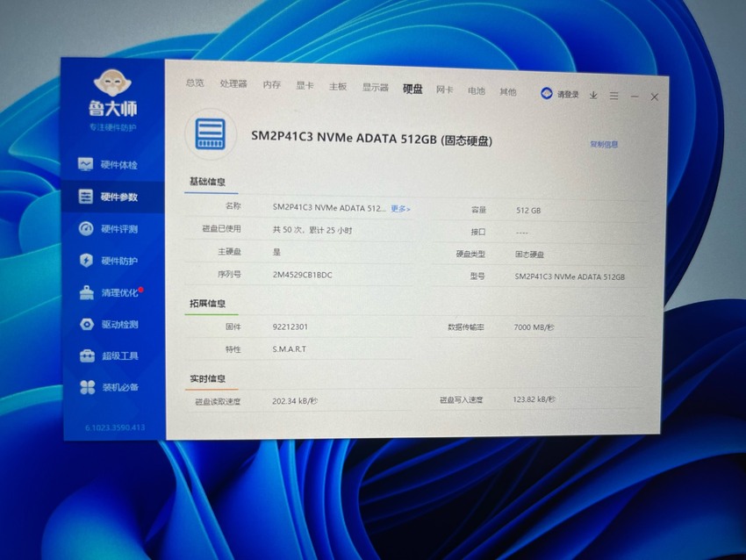Switch to the 总览 tab

click(195, 83)
